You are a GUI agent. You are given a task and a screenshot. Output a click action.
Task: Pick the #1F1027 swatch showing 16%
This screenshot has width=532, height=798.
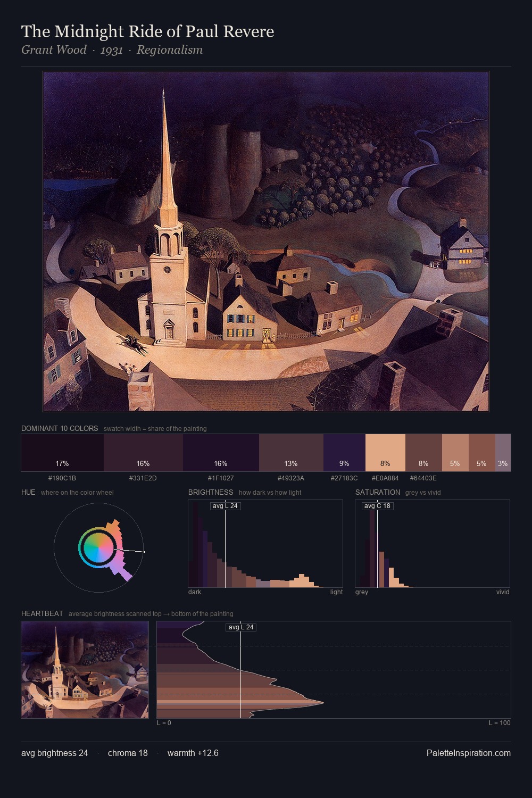click(x=221, y=453)
